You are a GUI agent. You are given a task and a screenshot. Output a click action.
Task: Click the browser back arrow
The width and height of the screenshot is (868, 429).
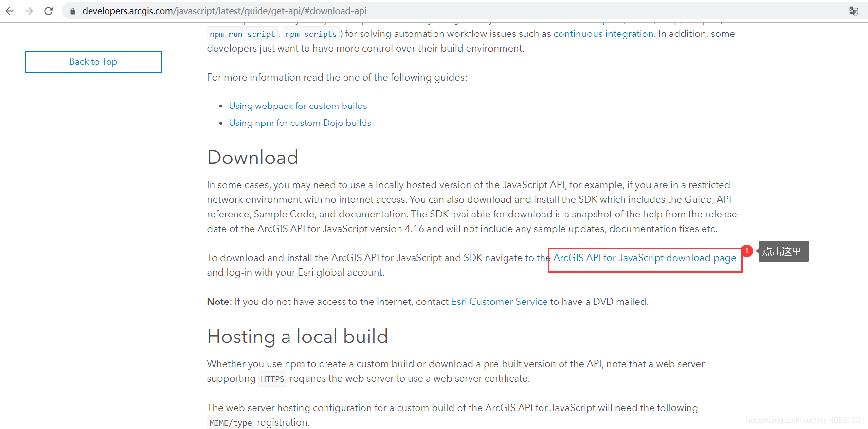pyautogui.click(x=10, y=11)
